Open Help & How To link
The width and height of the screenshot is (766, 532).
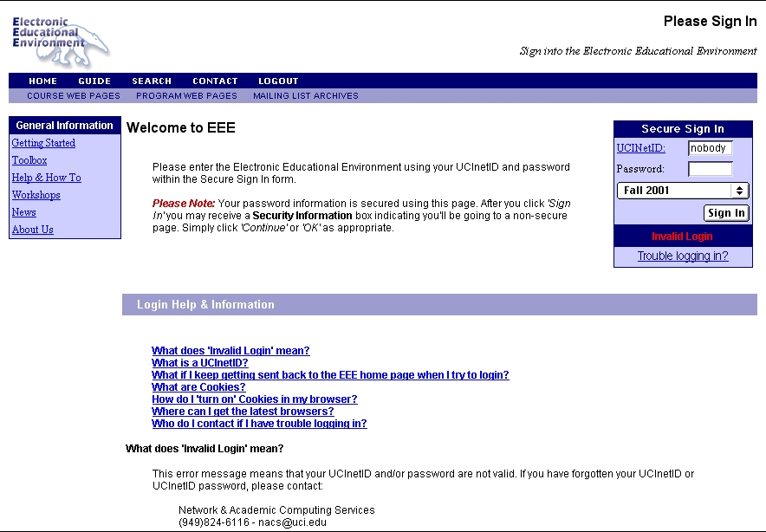coord(46,178)
